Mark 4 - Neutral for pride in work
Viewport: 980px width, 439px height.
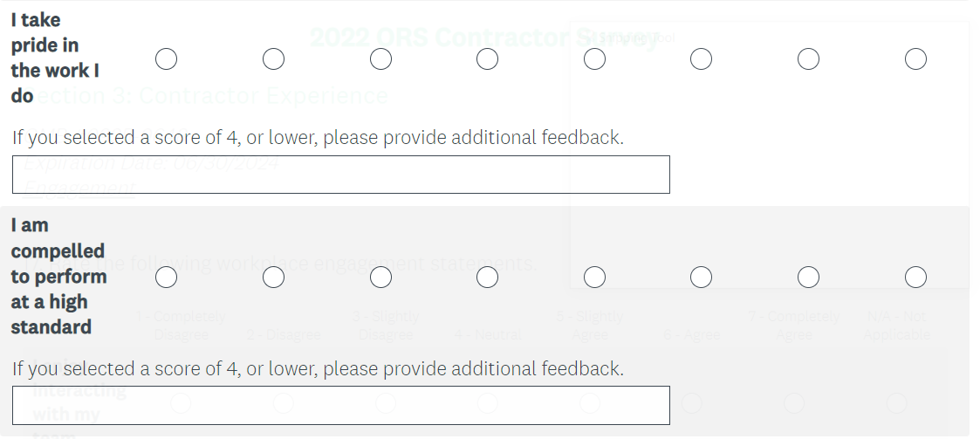coord(487,59)
